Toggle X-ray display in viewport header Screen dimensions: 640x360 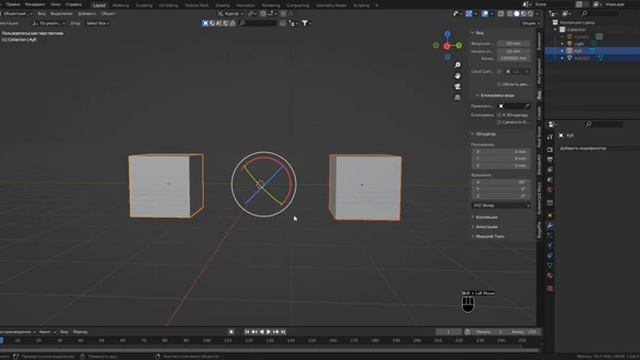pyautogui.click(x=501, y=13)
